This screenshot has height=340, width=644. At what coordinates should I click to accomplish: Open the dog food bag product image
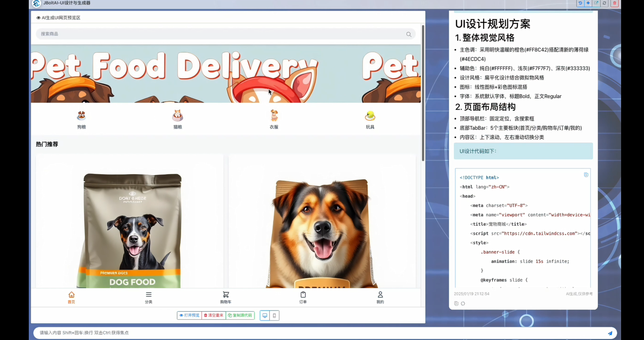pyautogui.click(x=130, y=221)
